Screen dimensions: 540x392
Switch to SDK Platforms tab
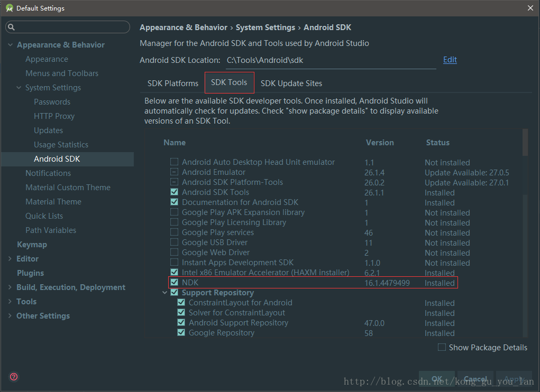[173, 83]
